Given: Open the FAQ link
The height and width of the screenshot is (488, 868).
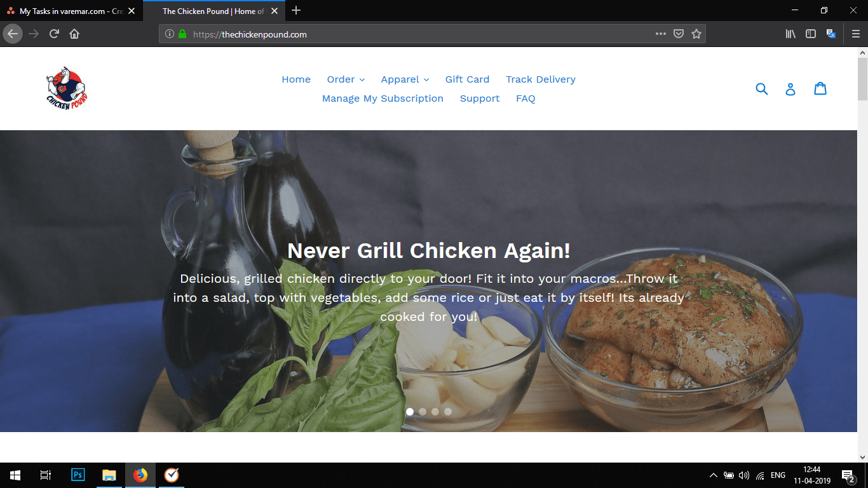Looking at the screenshot, I should [526, 98].
